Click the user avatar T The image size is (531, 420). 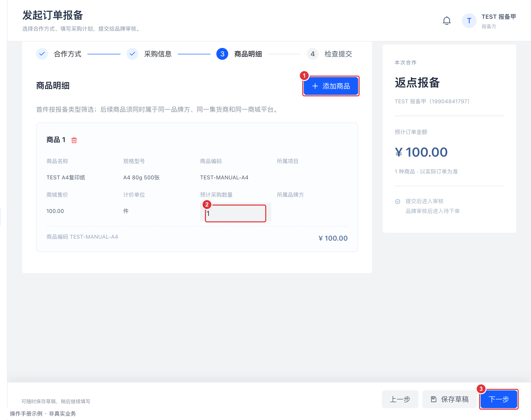pyautogui.click(x=469, y=21)
